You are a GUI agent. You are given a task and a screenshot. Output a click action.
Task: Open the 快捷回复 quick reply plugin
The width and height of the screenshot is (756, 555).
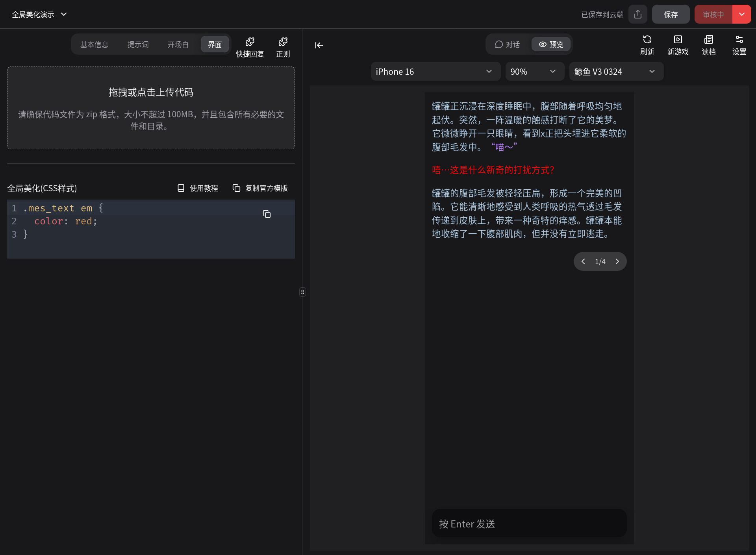[x=250, y=47]
